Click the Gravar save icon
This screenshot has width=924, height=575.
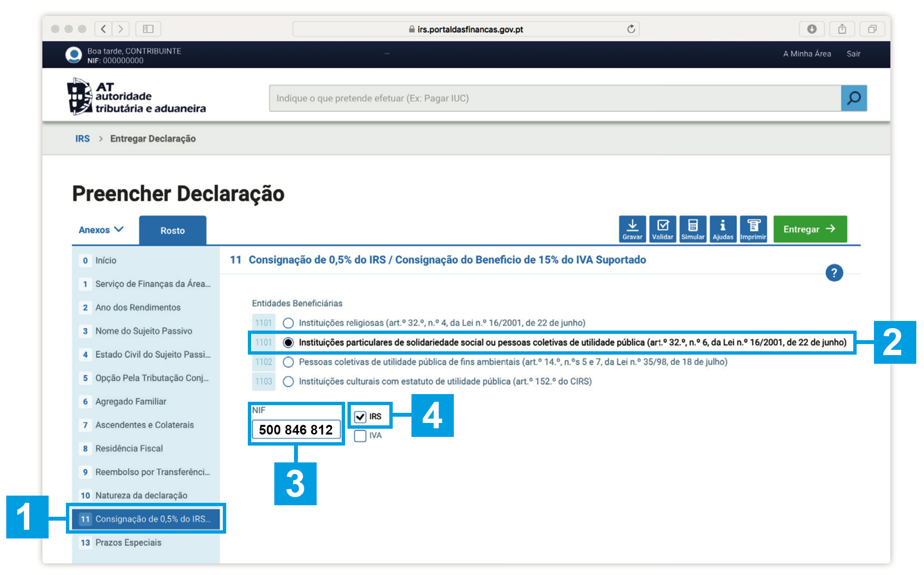click(632, 229)
